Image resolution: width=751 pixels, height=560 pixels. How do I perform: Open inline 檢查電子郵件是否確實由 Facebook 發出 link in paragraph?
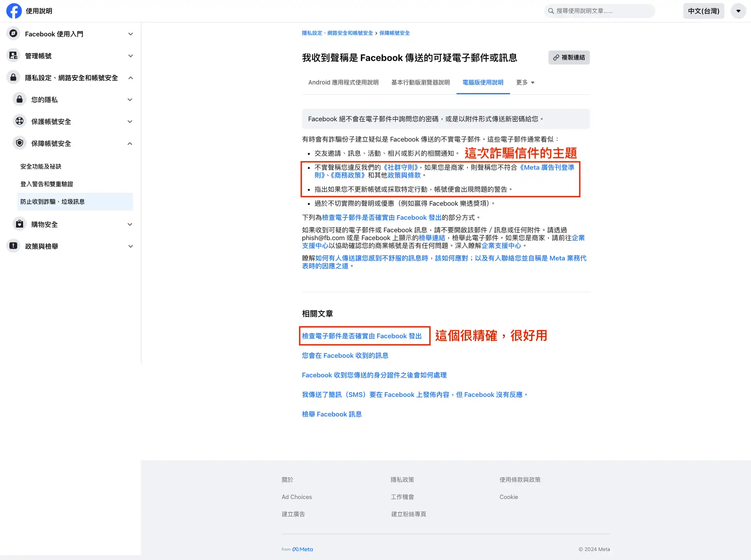381,217
